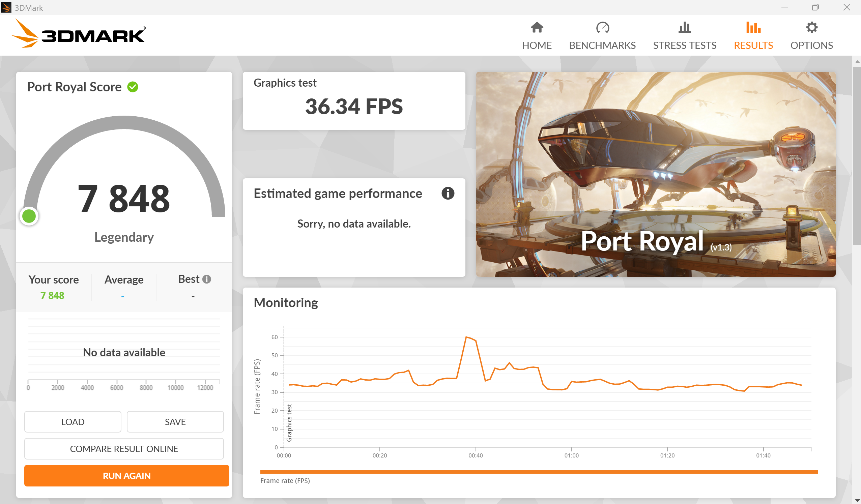
Task: Click the Results orange bars icon
Action: tap(753, 28)
